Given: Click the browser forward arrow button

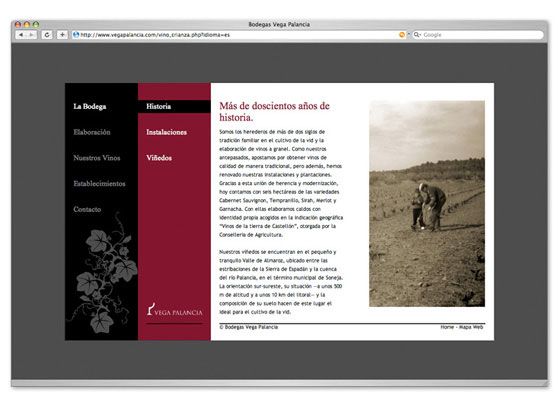Looking at the screenshot, I should pyautogui.click(x=31, y=35).
